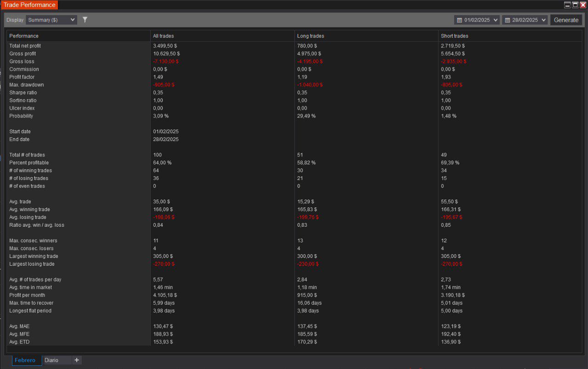This screenshot has width=588, height=369.
Task: Select the 1,93 short trades profit factor
Action: tap(446, 77)
